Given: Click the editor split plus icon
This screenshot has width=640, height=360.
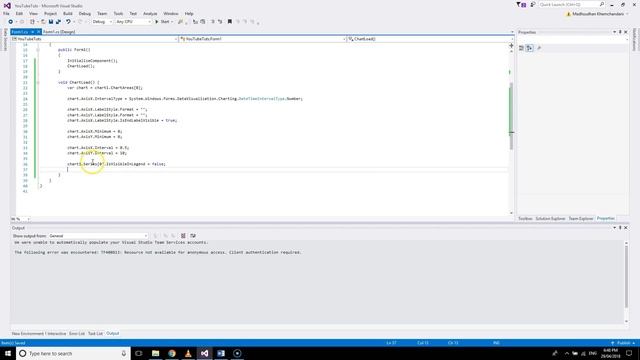Looking at the screenshot, I should (x=511, y=46).
